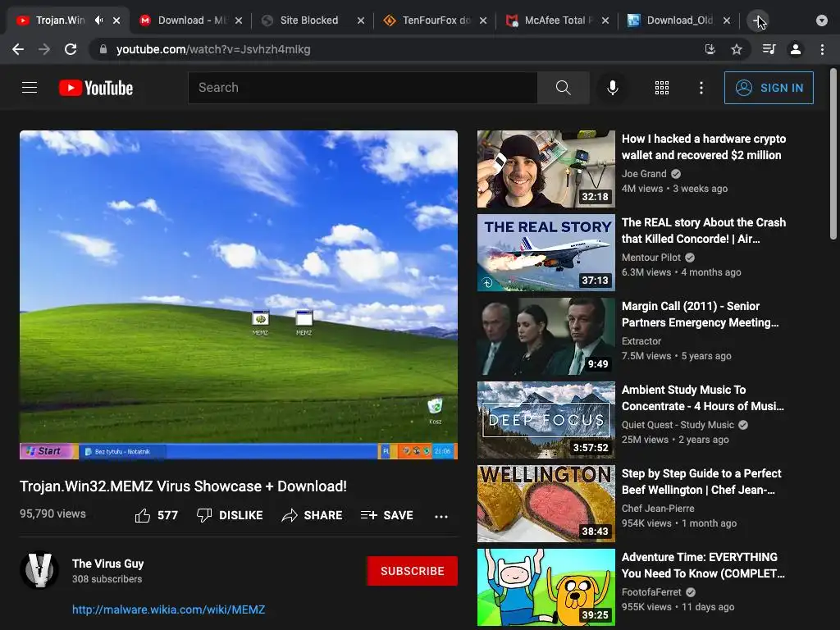The height and width of the screenshot is (630, 840).
Task: Open the media control icon in toolbar
Action: tap(769, 49)
